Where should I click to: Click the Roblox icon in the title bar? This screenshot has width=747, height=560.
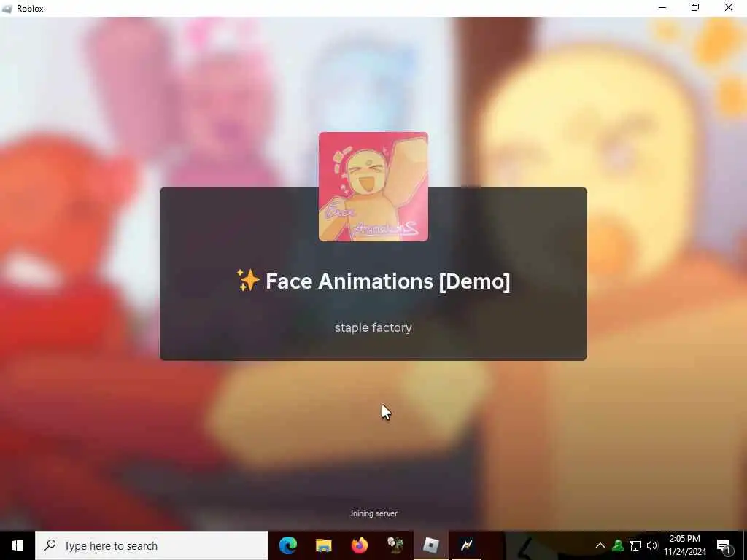tap(7, 9)
